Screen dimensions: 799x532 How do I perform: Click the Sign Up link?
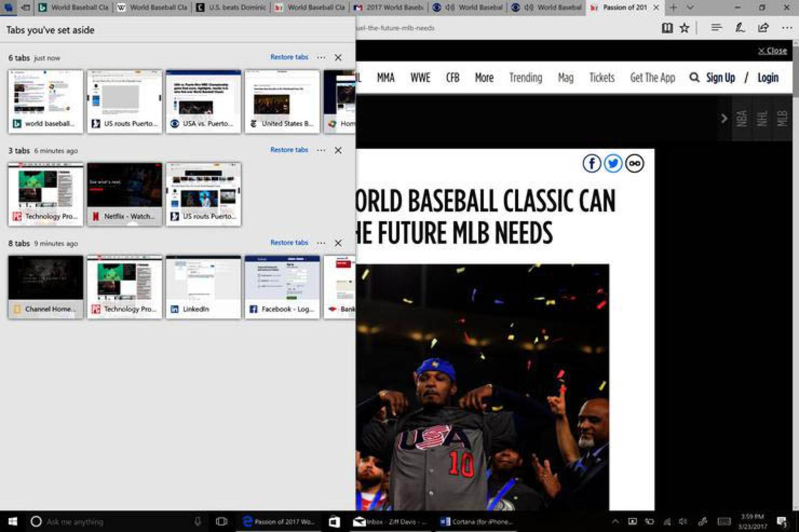click(720, 78)
